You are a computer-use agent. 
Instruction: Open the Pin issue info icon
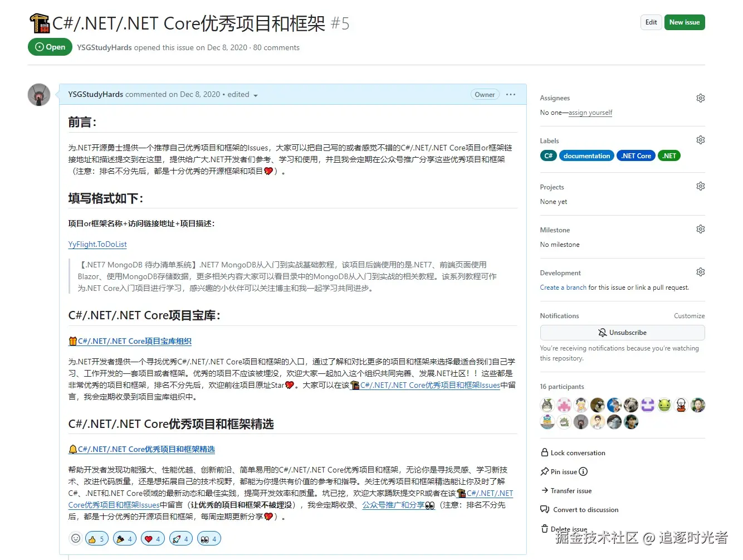click(x=583, y=472)
